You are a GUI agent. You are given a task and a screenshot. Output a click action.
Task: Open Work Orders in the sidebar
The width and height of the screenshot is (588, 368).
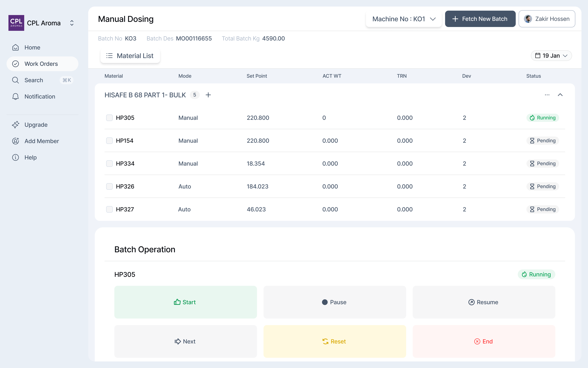[x=43, y=64]
